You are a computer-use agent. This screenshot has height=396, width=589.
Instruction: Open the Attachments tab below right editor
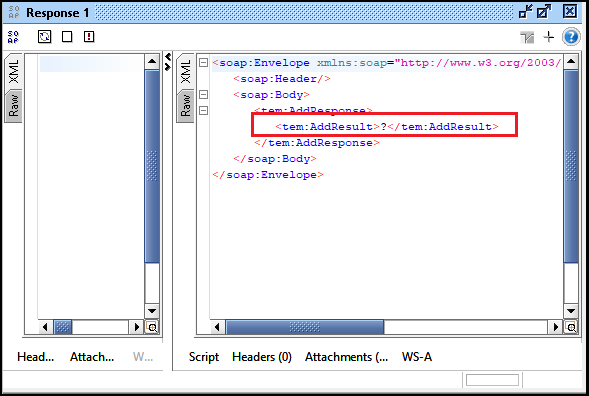coord(346,357)
